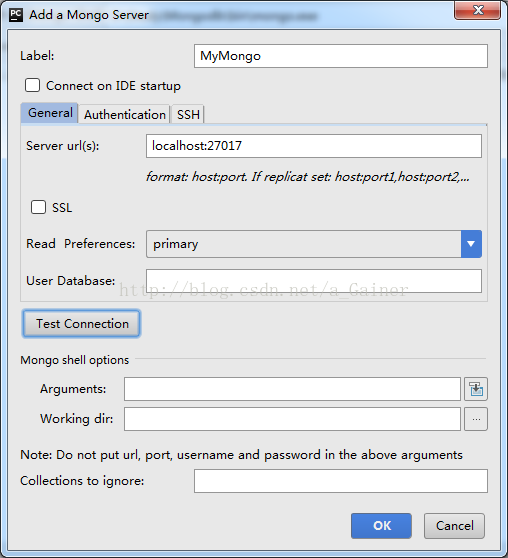
Task: Click the Collections to ignore field
Action: (x=341, y=481)
